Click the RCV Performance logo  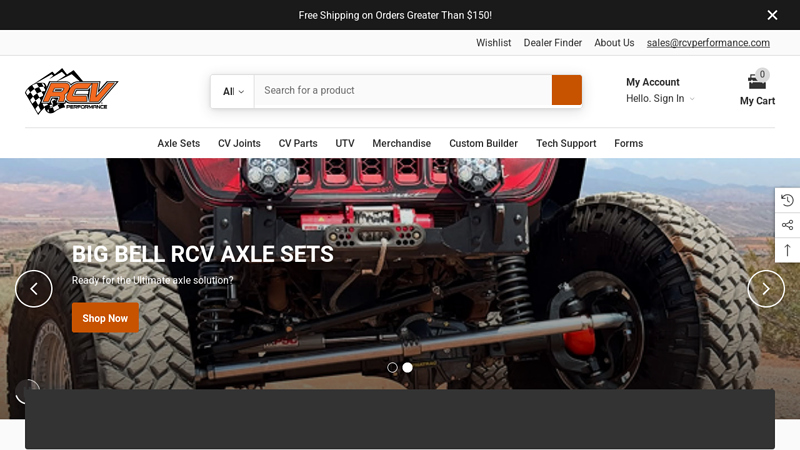coord(71,91)
